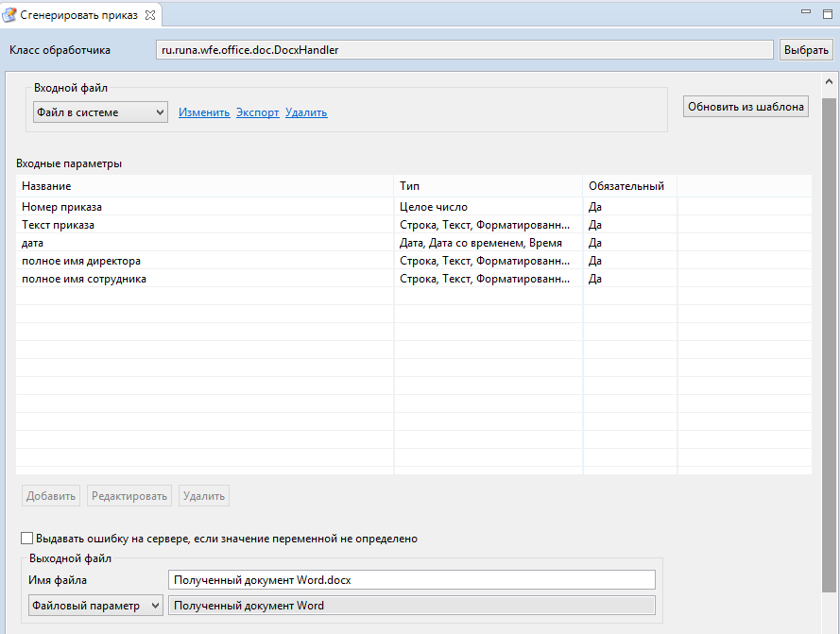Minimize the editor panel
Viewport: 840px width, 634px height.
(x=806, y=11)
